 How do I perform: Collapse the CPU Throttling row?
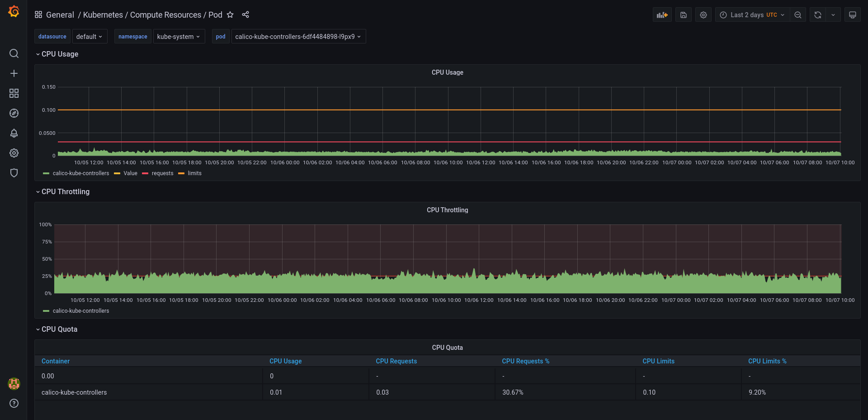pos(65,191)
